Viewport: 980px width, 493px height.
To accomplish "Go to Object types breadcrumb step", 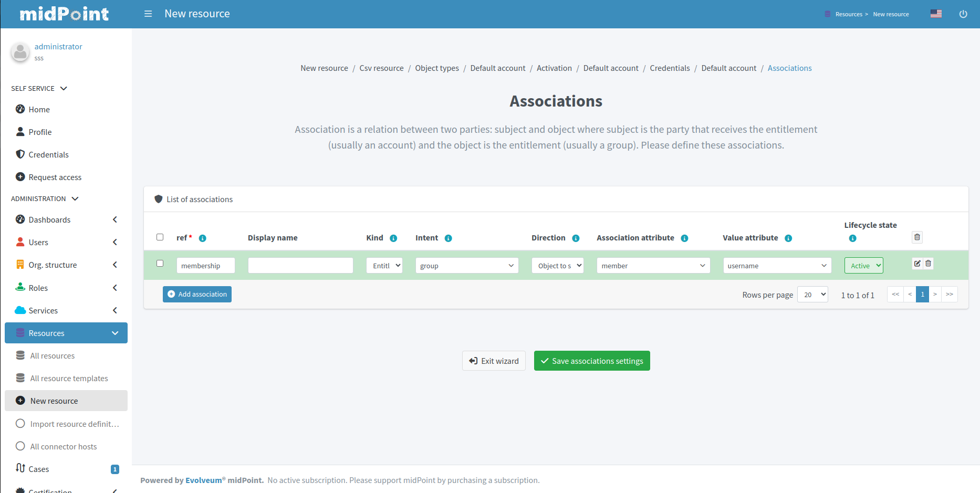I will point(437,68).
